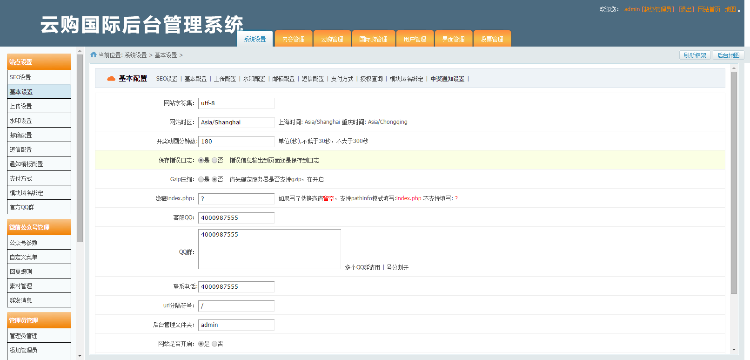Click the main content vertical scrollbar thumb
Image resolution: width=750 pixels, height=360 pixels.
(734, 184)
